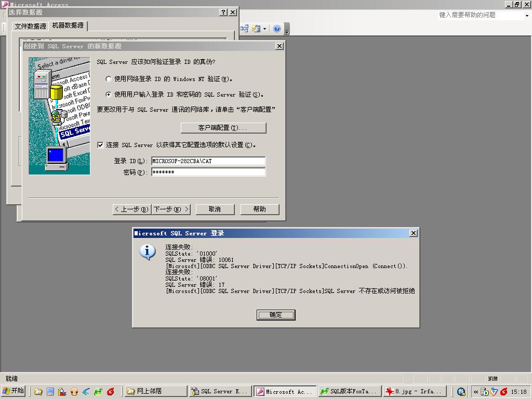Screen dimensions: 532x399
Task: Switch to the 文件数据源 tab
Action: pyautogui.click(x=31, y=26)
